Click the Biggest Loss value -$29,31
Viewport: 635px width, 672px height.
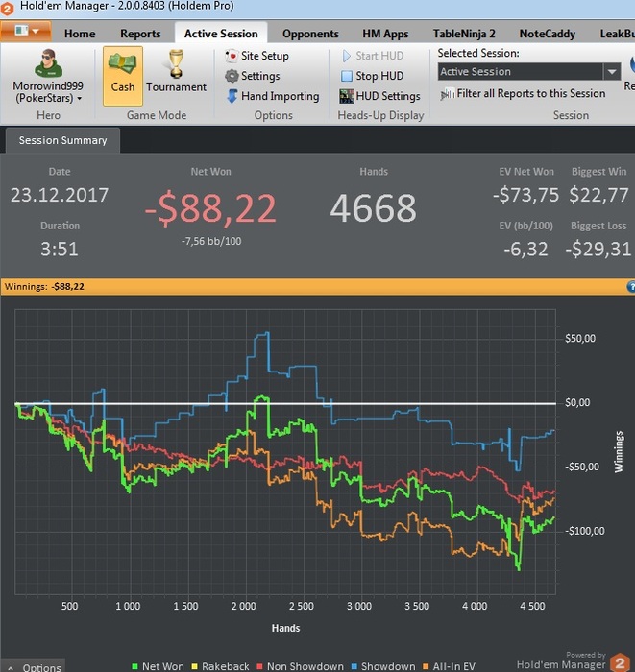click(598, 249)
